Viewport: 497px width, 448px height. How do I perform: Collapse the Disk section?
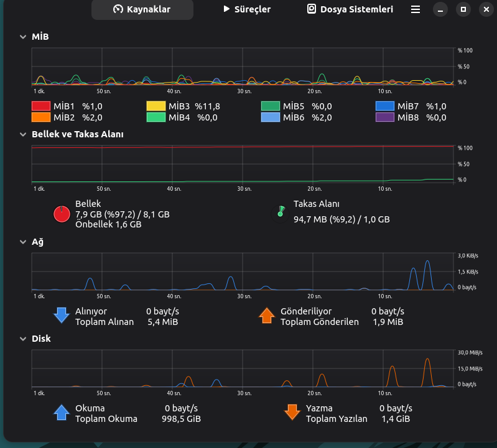(22, 339)
